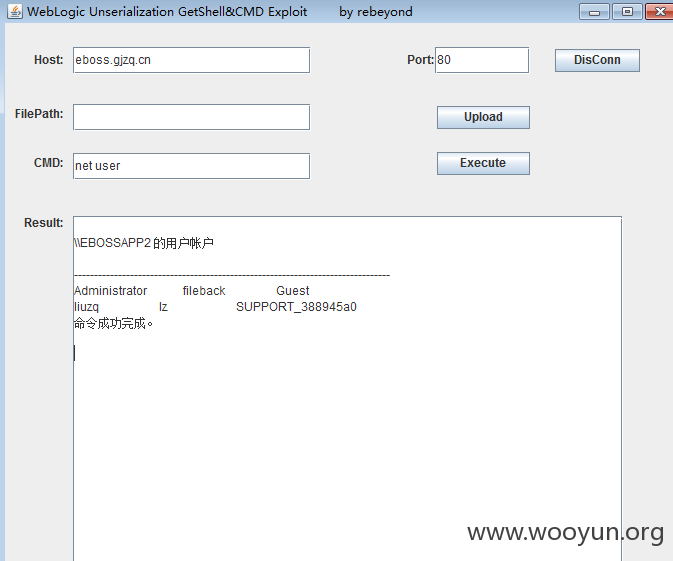
Task: Click the 命令成功完成 status line
Action: pyautogui.click(x=113, y=323)
